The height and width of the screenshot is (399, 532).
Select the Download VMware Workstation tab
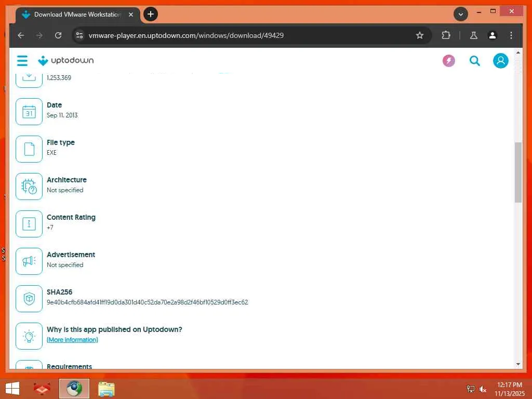(x=78, y=15)
